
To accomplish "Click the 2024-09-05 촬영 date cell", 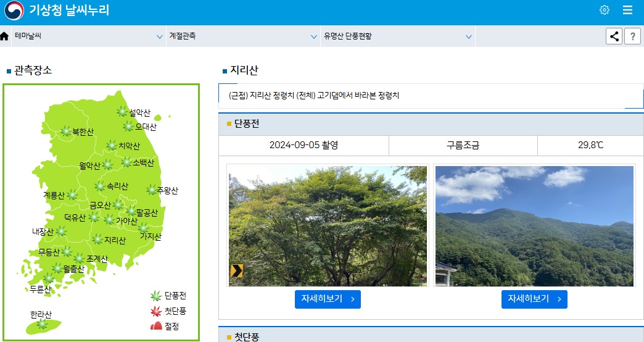I will [x=304, y=145].
